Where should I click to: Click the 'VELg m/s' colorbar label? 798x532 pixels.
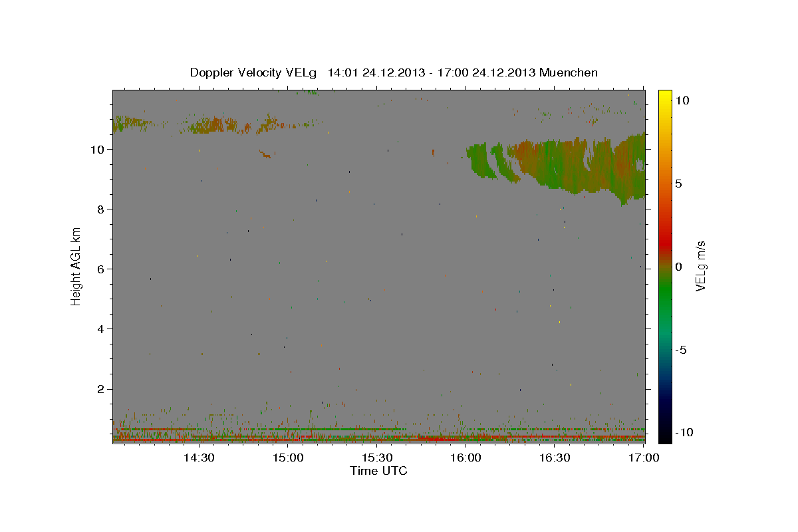700,267
